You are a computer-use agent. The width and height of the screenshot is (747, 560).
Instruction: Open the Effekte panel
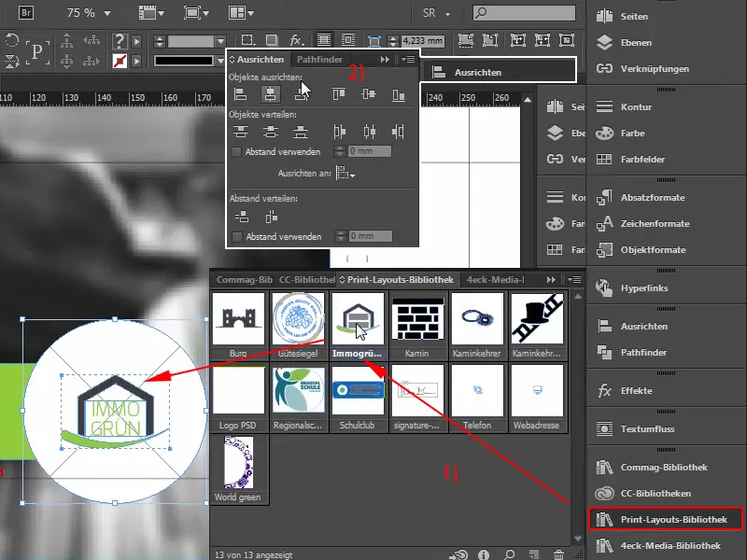click(x=637, y=391)
